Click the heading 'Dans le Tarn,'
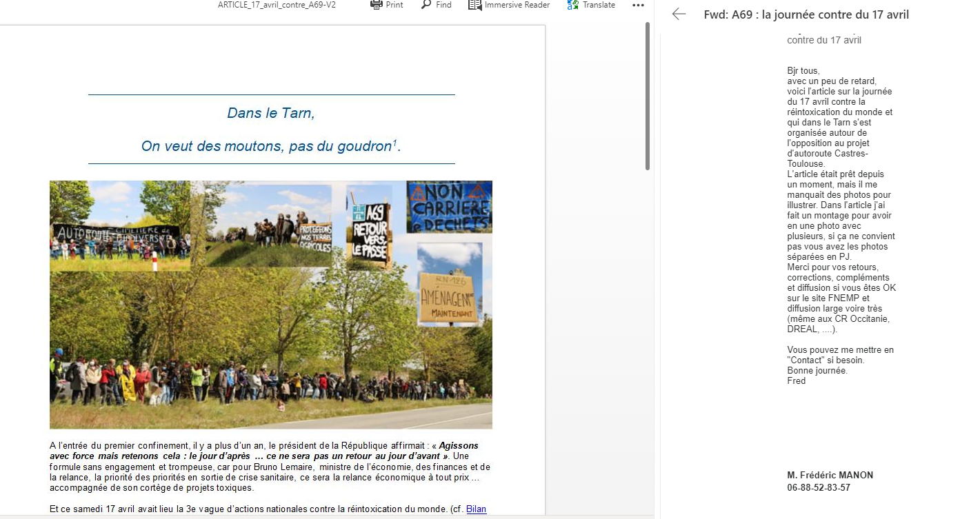This screenshot has width=980, height=519. [x=271, y=113]
